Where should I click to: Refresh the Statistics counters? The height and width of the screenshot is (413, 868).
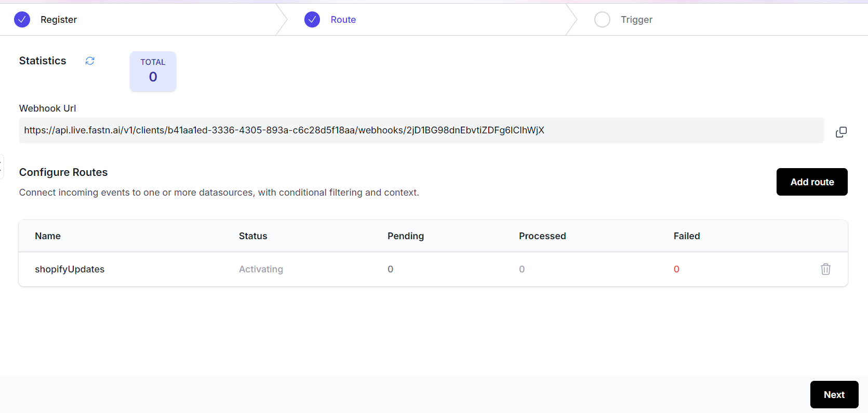[x=90, y=61]
